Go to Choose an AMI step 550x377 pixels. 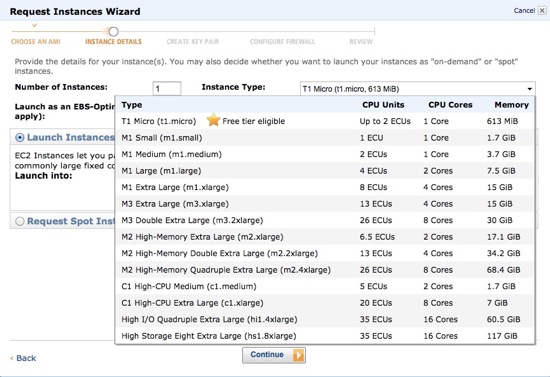click(35, 42)
